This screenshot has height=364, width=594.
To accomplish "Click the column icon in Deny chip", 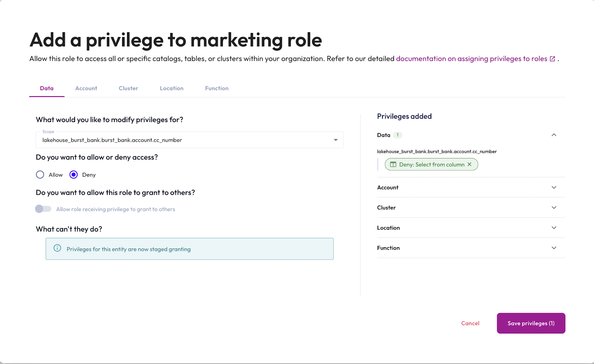I will [393, 164].
